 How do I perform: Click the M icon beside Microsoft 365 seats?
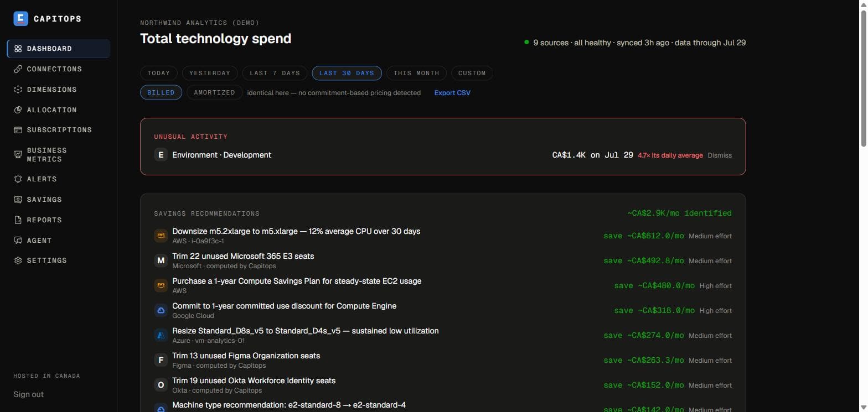[161, 260]
